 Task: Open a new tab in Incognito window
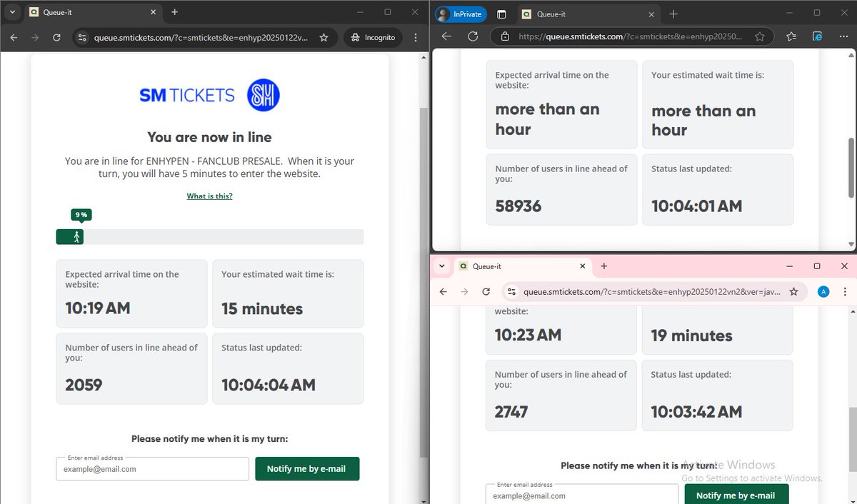(175, 12)
